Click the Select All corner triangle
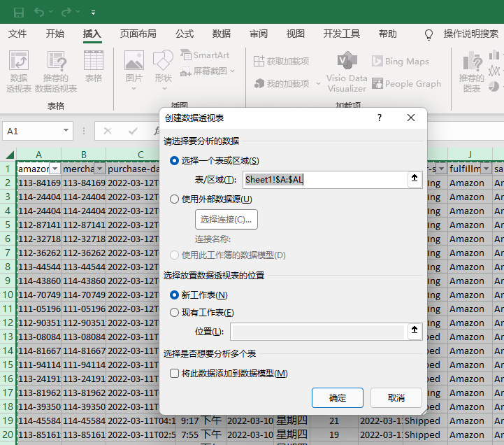The width and height of the screenshot is (504, 445). (10, 155)
